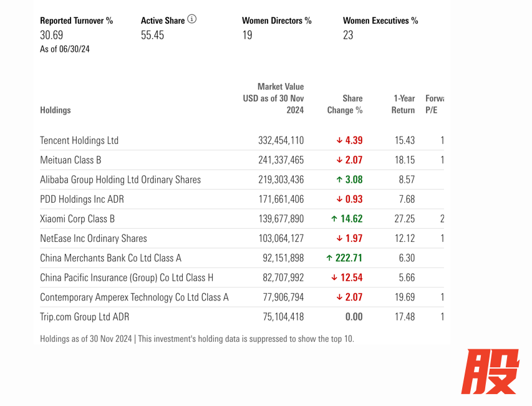The width and height of the screenshot is (532, 406).
Task: Click the down arrow beside NetEase share change
Action: tap(339, 238)
